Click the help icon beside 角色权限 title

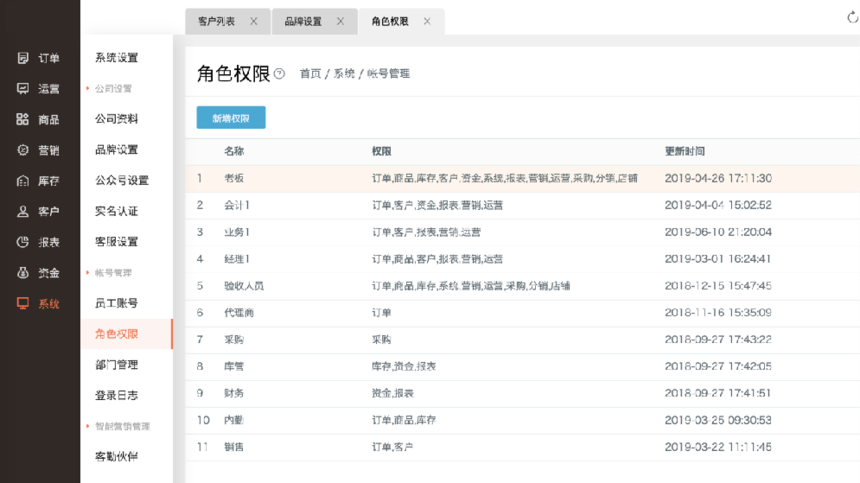point(279,74)
